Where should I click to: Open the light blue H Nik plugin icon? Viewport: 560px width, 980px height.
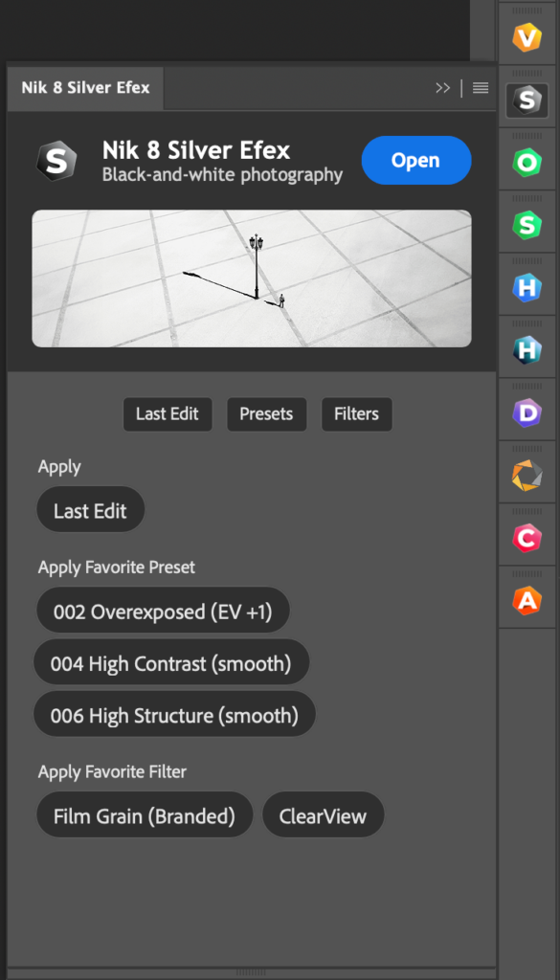click(526, 287)
